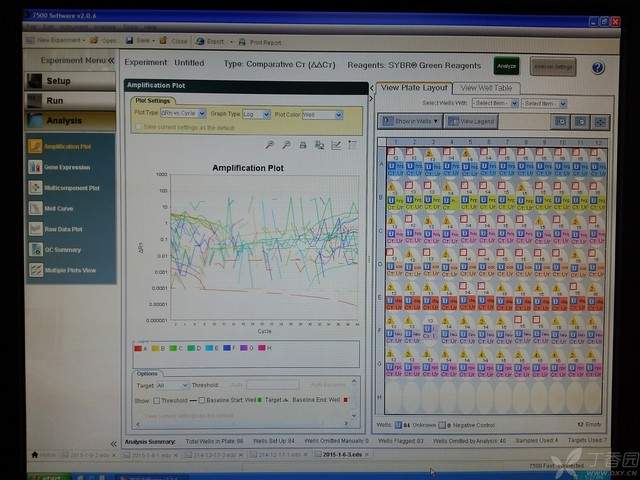
Task: Switch to the 2015-1-6-3.eds experiment tab
Action: click(x=342, y=454)
